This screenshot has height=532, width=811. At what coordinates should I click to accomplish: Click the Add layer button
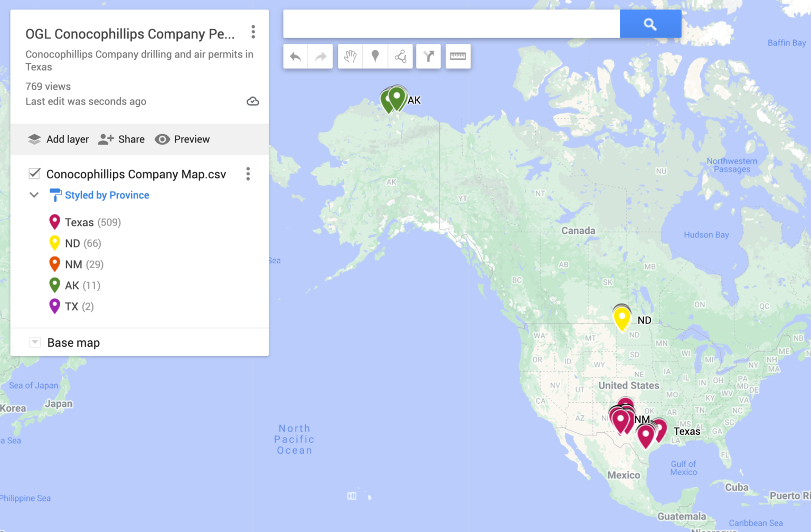[x=58, y=139]
